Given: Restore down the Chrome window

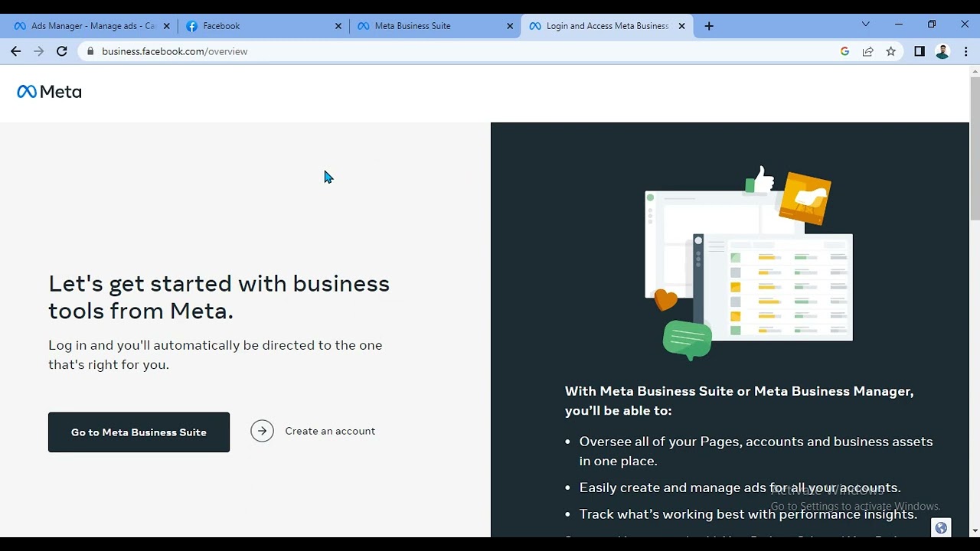Looking at the screenshot, I should (932, 24).
